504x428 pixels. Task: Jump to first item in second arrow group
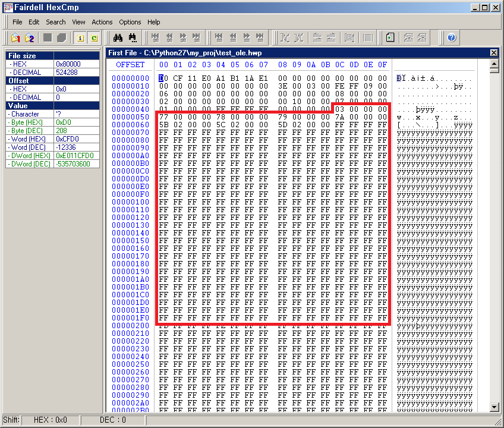(219, 38)
